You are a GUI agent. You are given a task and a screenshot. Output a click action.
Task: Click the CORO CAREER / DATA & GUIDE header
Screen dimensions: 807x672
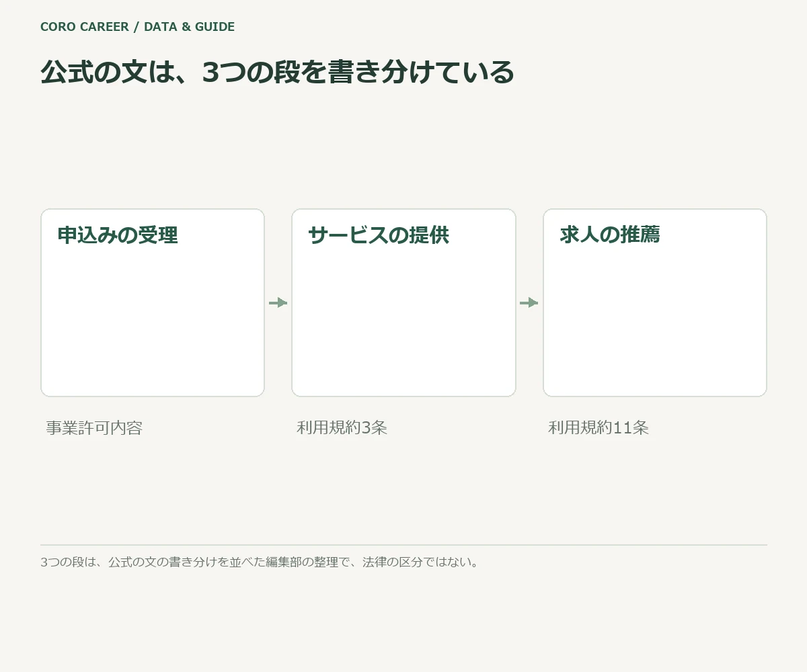pos(137,27)
